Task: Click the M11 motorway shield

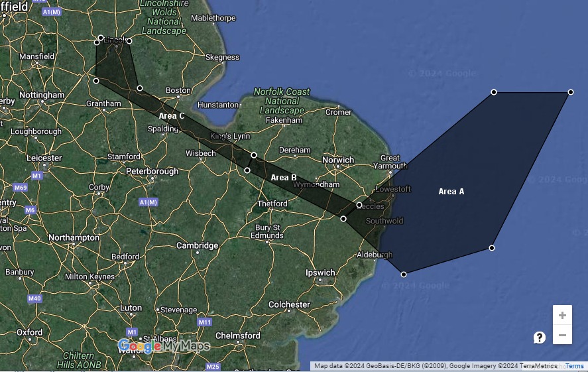Action: pyautogui.click(x=204, y=322)
